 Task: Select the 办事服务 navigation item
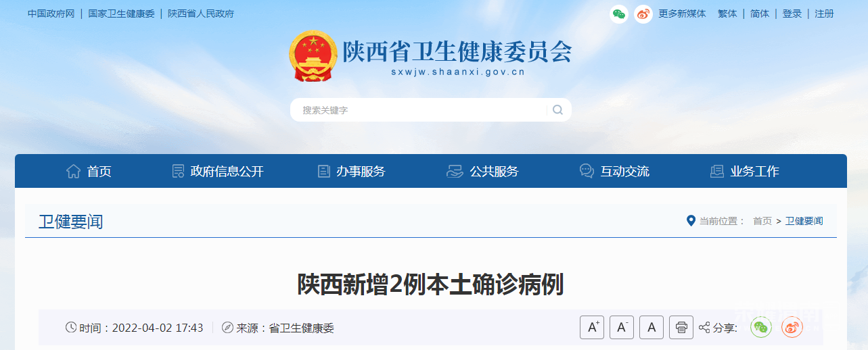(351, 172)
